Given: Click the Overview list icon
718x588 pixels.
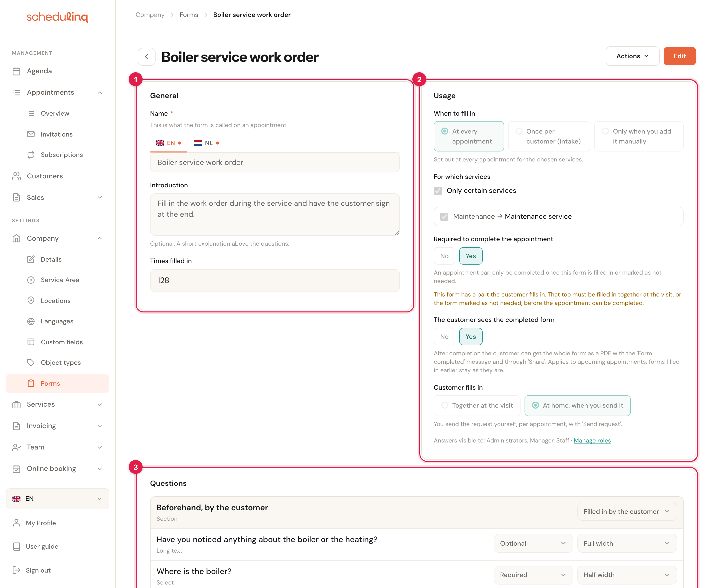Looking at the screenshot, I should point(31,113).
